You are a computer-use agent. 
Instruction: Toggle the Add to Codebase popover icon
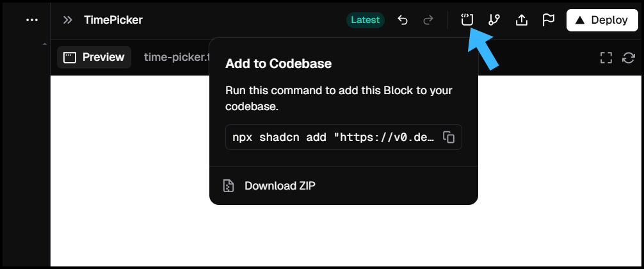(467, 20)
